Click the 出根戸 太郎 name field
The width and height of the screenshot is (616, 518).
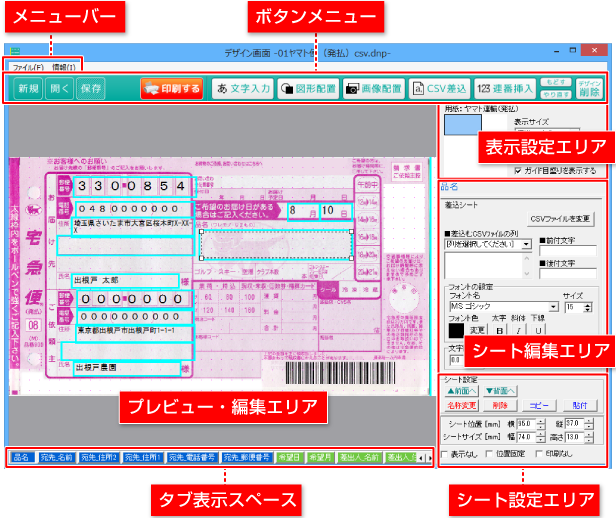pyautogui.click(x=125, y=280)
